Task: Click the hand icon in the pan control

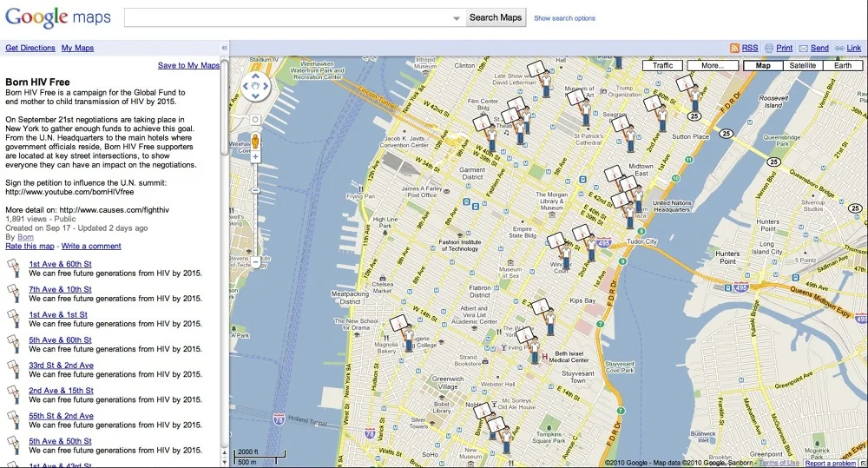Action: [x=255, y=86]
